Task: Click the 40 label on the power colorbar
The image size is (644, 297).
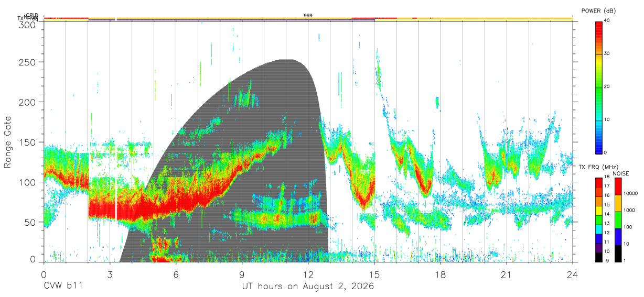Action: [607, 21]
